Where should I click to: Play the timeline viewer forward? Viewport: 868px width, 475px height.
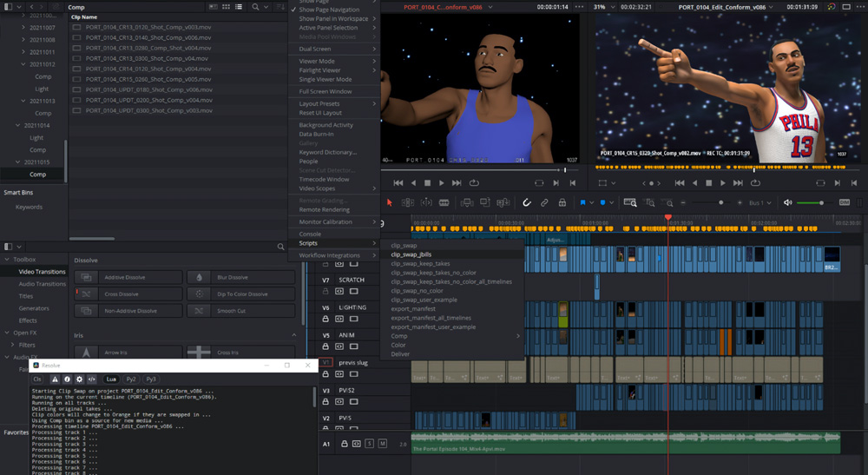pos(722,182)
